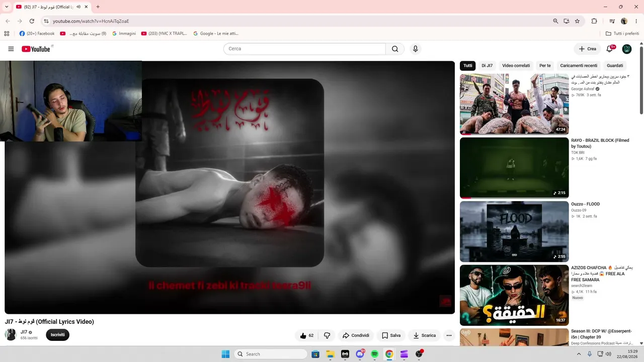
Task: Mute the tab using the tab speaker icon
Action: click(78, 7)
